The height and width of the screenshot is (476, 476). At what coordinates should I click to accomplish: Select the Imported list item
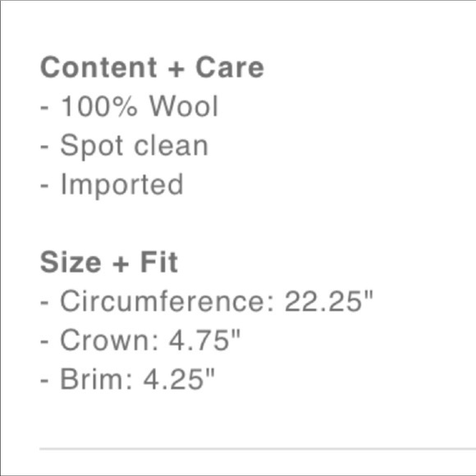click(112, 185)
